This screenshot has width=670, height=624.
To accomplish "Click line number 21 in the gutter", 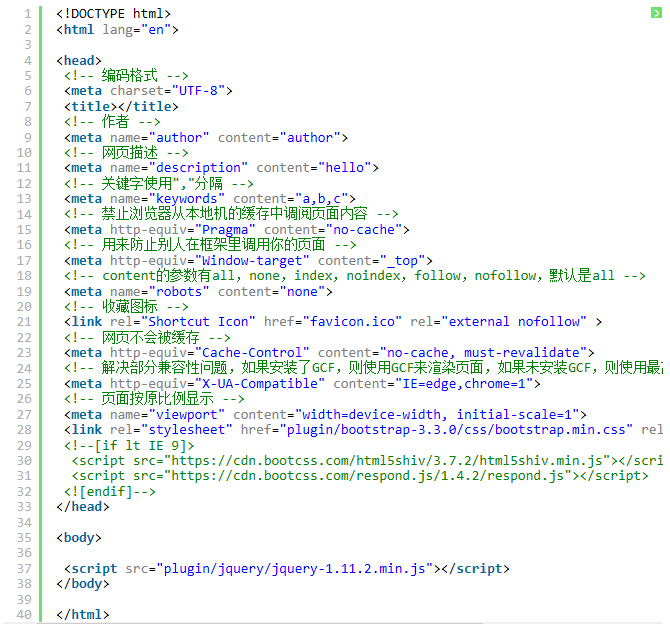I will (24, 322).
